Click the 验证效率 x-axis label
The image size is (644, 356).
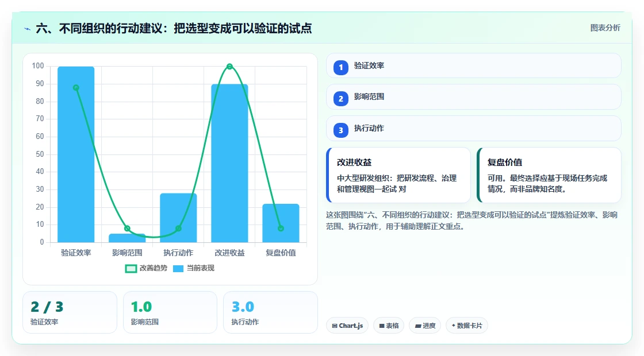tap(76, 253)
